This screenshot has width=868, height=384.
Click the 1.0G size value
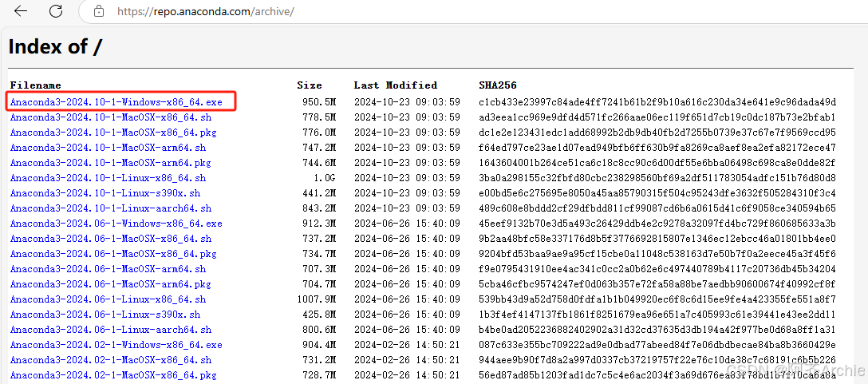(x=325, y=178)
